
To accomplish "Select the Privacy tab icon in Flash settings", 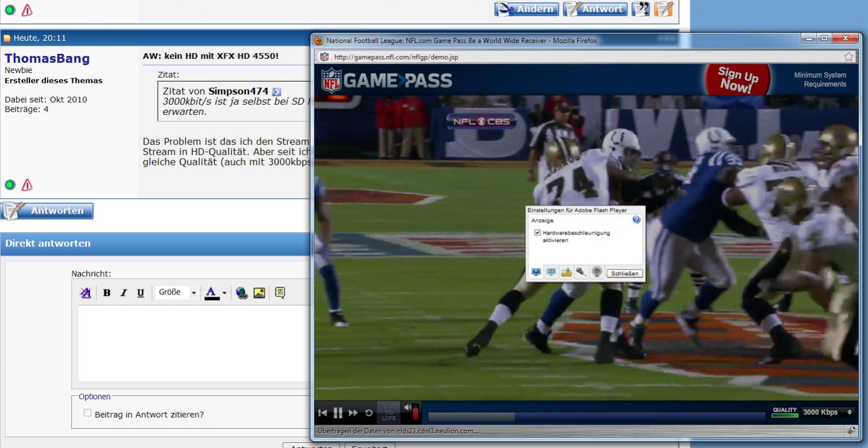I will (x=551, y=272).
